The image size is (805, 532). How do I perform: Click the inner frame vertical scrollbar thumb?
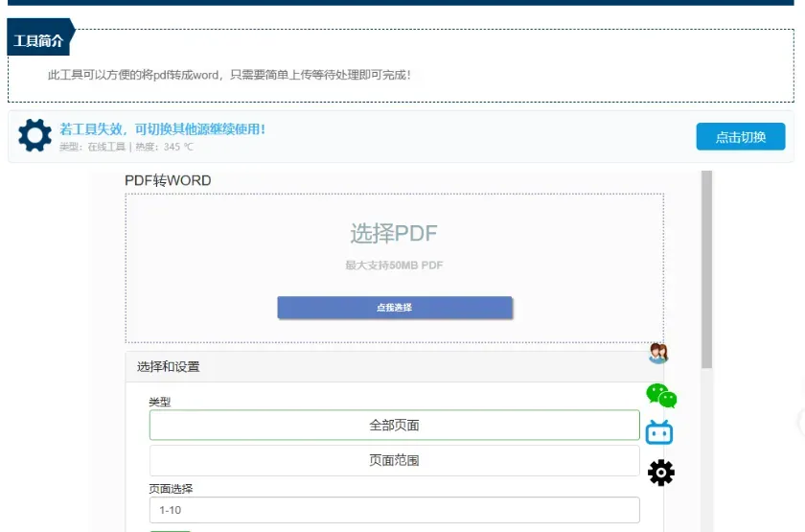(707, 268)
